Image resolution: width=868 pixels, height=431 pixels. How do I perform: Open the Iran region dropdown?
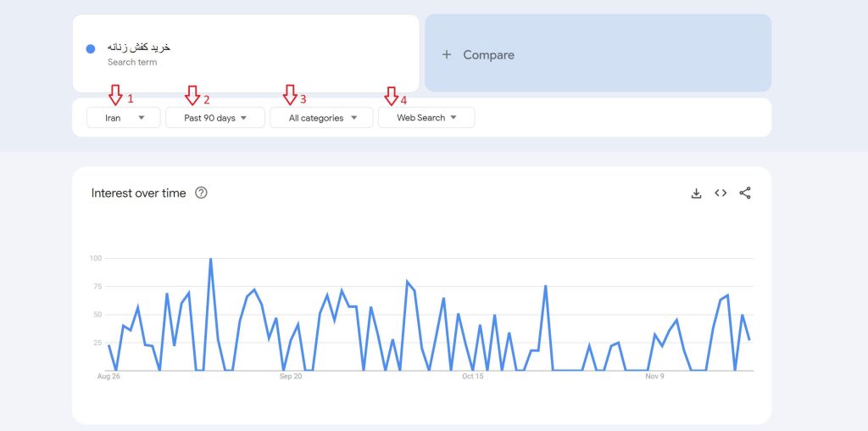tap(124, 118)
